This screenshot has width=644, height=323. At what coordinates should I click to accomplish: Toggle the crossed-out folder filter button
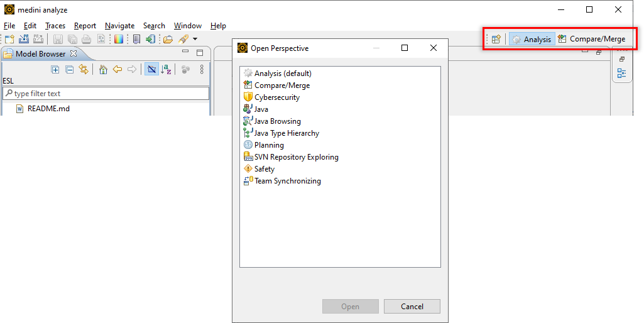[151, 70]
